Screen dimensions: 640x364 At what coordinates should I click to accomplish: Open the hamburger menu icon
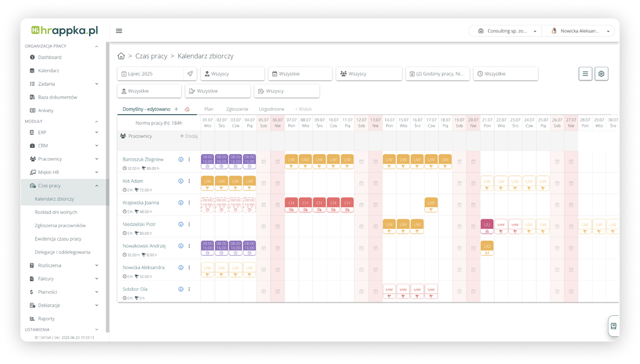click(119, 31)
